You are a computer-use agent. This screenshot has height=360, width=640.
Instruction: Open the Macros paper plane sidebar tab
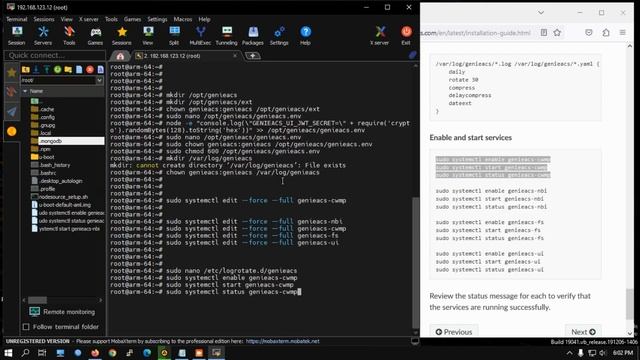tap(11, 111)
